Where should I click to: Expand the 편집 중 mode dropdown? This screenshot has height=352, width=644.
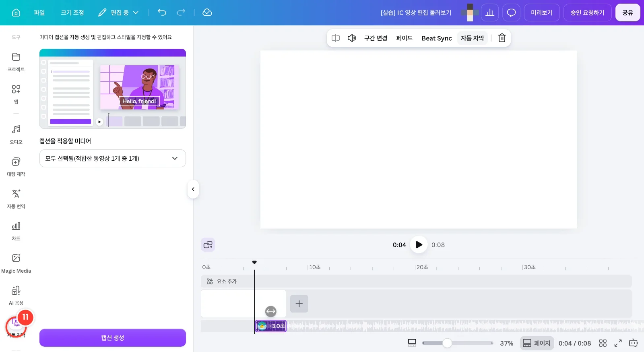[x=118, y=12]
